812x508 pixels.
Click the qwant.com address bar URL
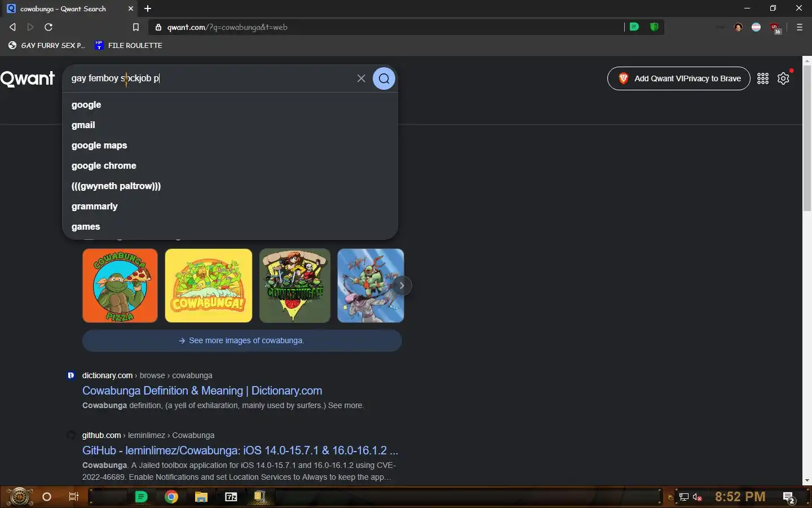click(x=227, y=27)
